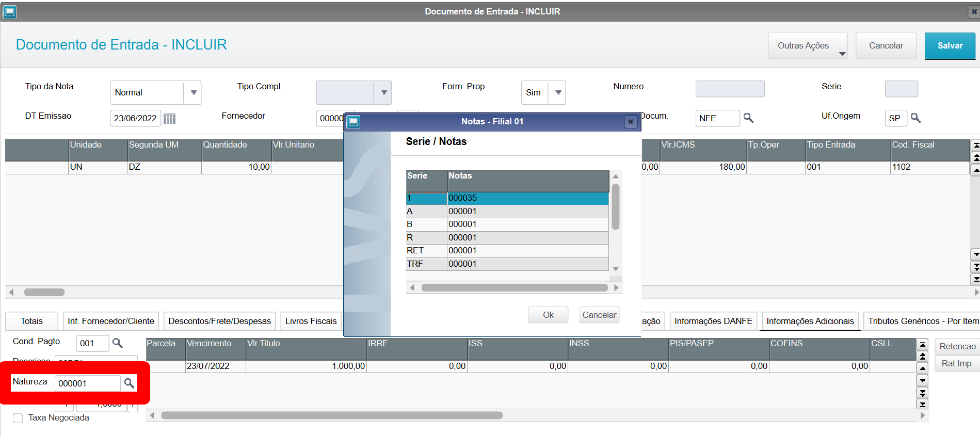Viewport: 980px width, 436px height.
Task: Open the Uf.Origem lookup magnifier
Action: coord(915,118)
